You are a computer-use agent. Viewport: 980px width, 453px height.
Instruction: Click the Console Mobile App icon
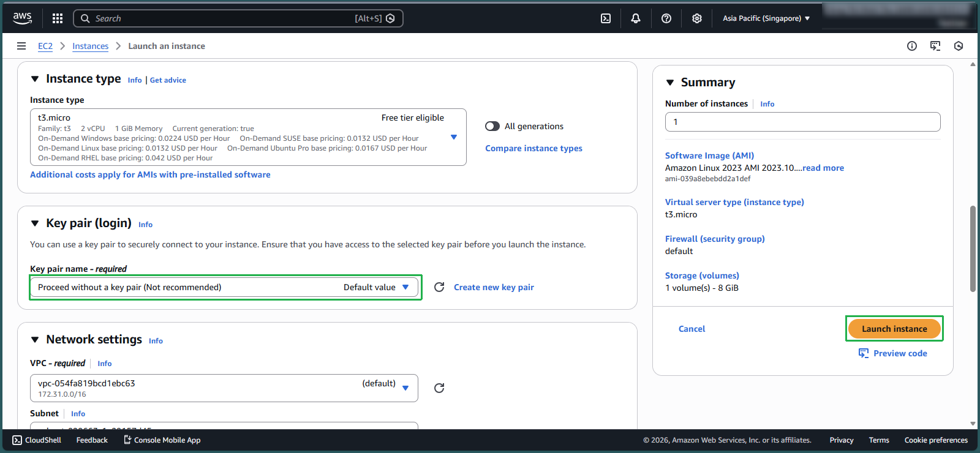[x=127, y=440]
